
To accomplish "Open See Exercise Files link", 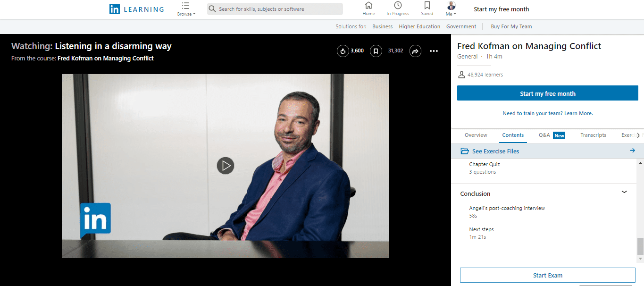I will point(495,151).
